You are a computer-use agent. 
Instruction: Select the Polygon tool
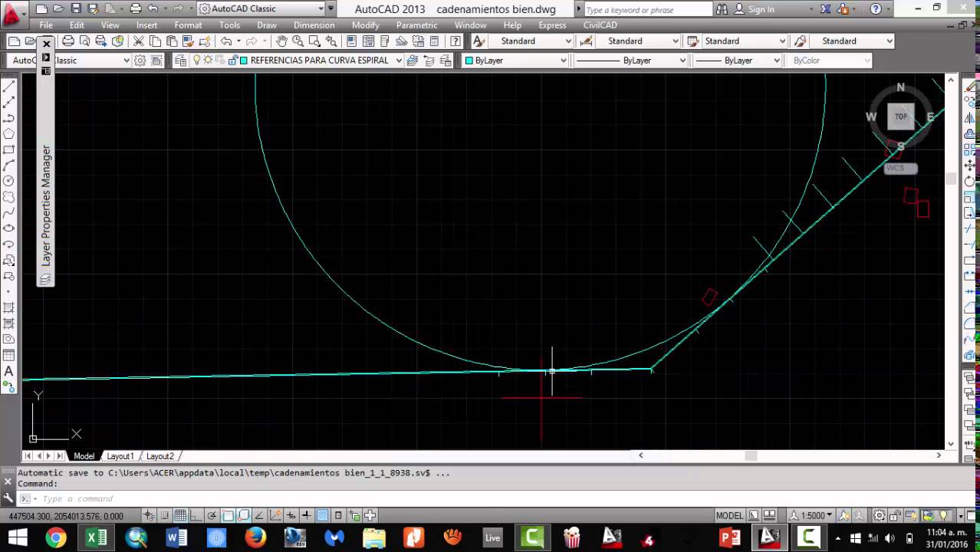pos(9,134)
